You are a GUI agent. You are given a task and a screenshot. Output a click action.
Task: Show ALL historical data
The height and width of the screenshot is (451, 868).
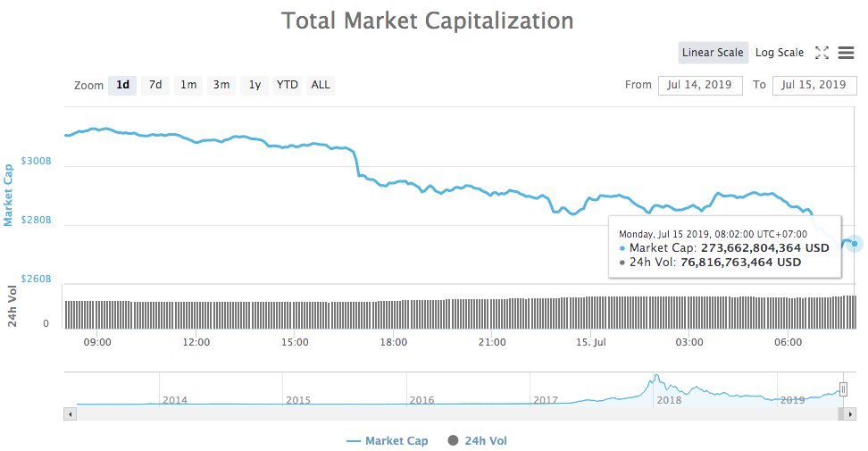pos(320,85)
